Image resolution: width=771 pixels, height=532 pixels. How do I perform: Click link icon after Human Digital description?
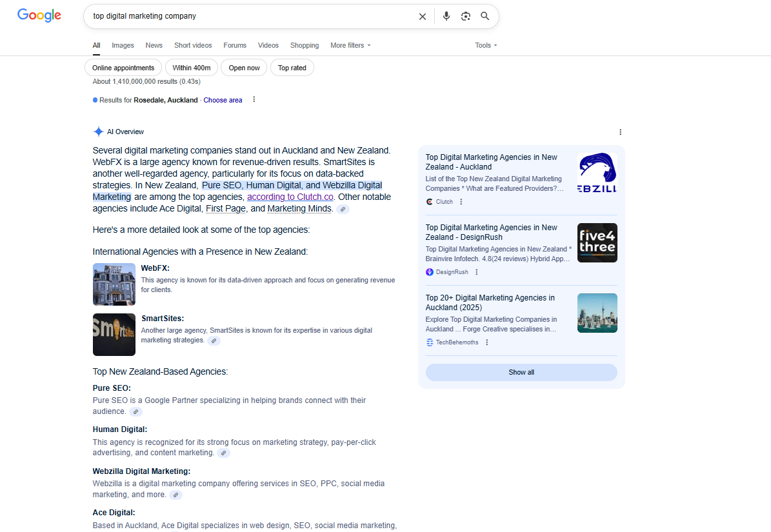tap(224, 453)
